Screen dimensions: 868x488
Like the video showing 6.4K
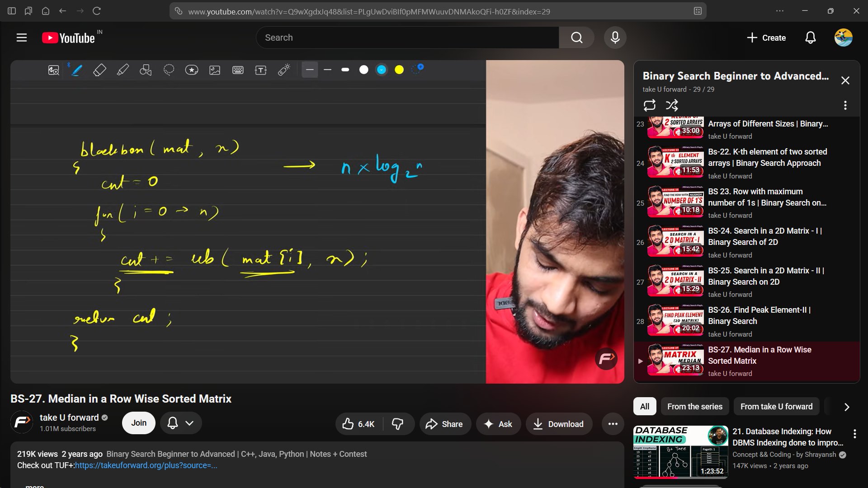tap(359, 424)
